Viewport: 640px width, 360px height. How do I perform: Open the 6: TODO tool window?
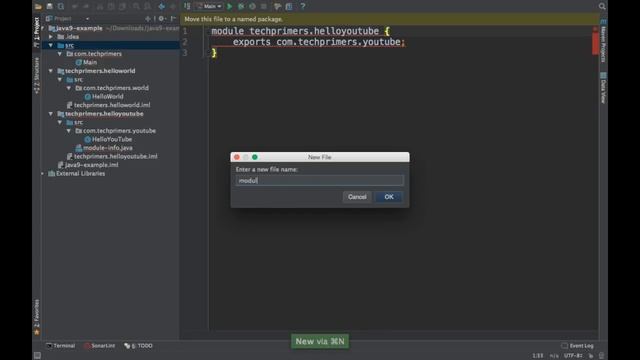(x=138, y=346)
